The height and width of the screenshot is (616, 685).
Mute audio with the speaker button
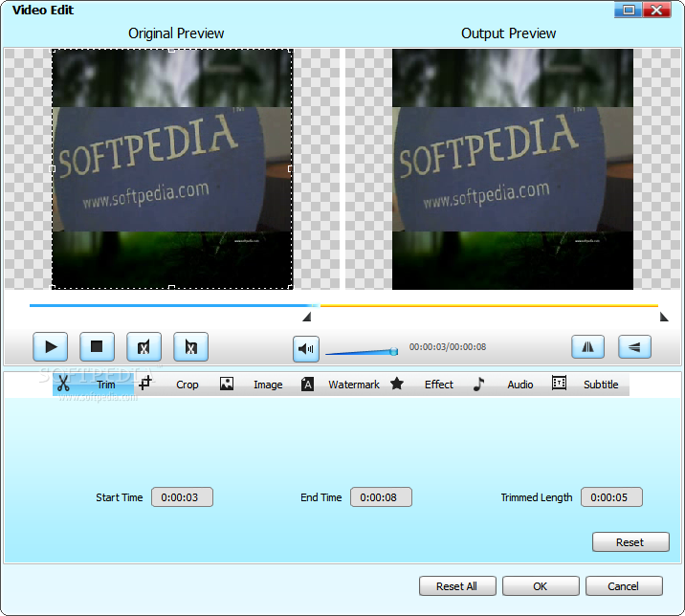coord(306,348)
